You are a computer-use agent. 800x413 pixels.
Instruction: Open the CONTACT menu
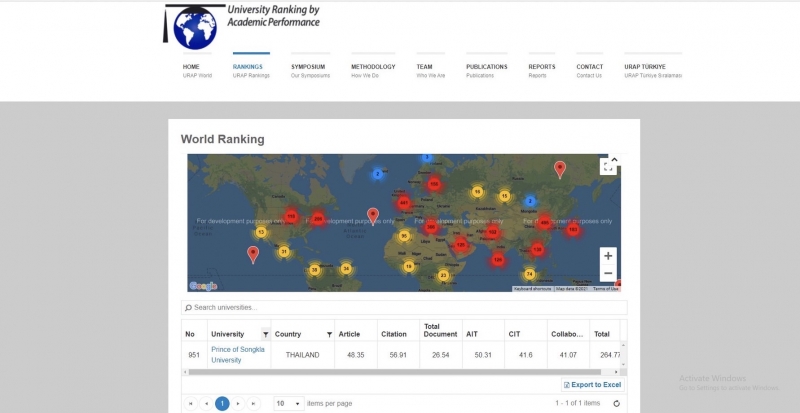click(590, 70)
